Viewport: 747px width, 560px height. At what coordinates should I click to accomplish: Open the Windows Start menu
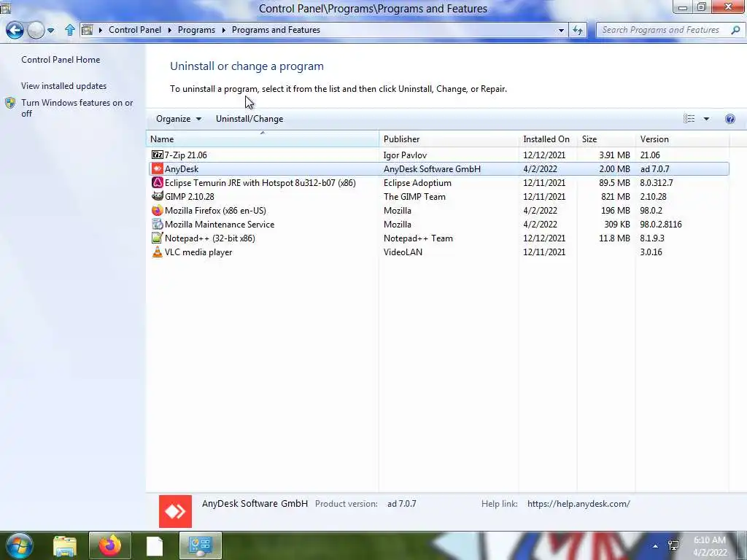coord(20,545)
